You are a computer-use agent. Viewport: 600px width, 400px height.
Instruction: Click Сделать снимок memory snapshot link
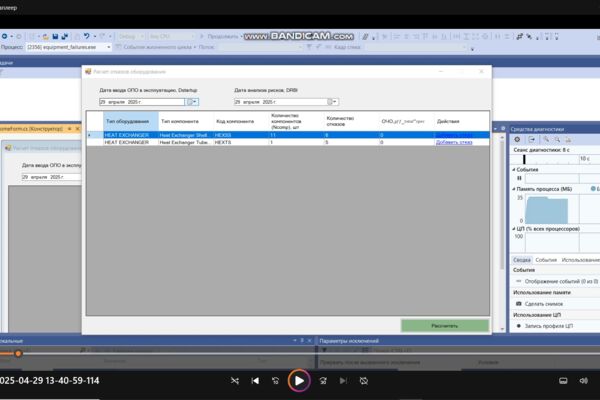[544, 304]
